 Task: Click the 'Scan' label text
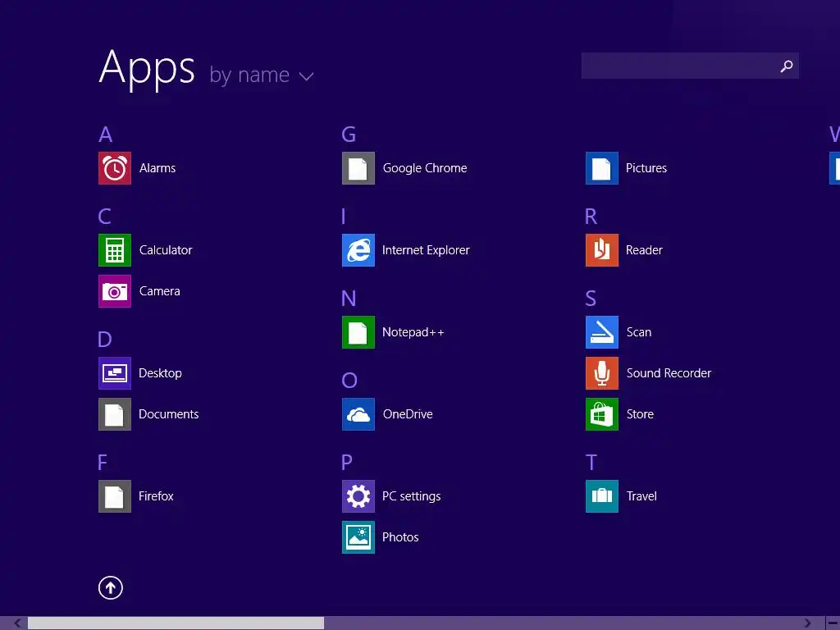639,332
